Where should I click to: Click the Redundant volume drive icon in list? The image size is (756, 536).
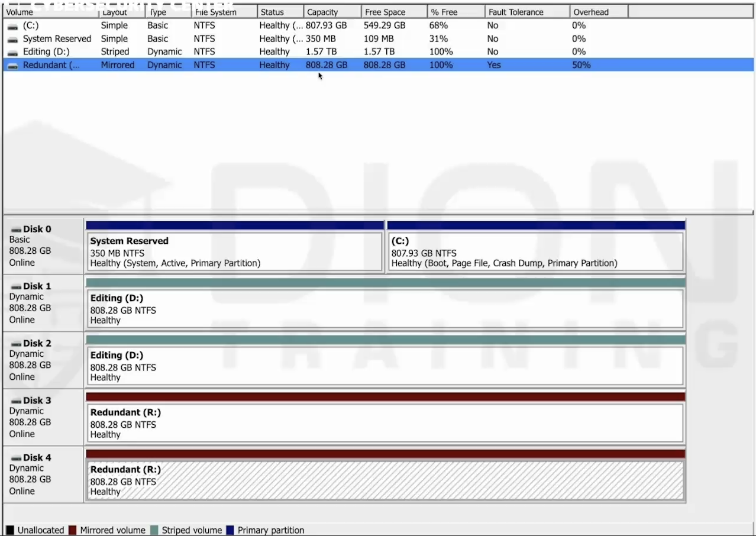(12, 65)
